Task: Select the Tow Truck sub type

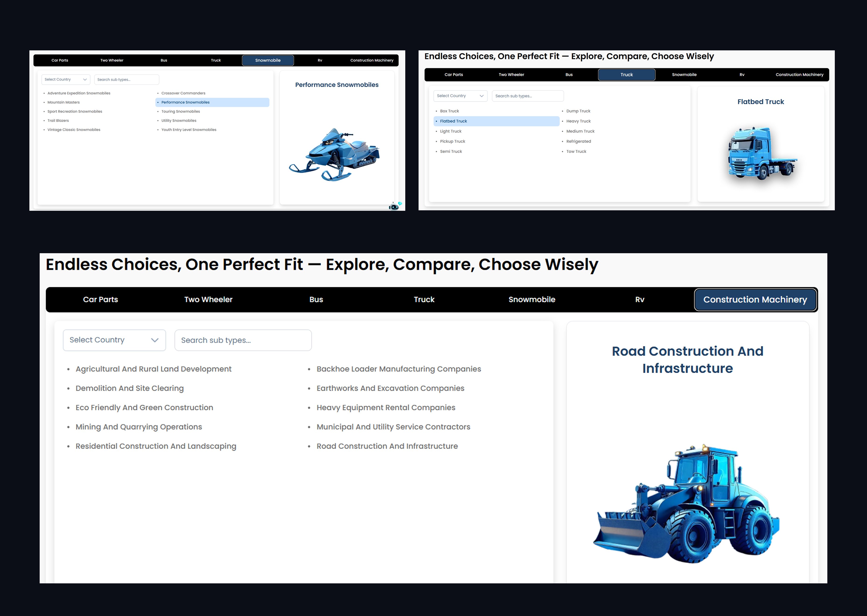Action: 576,151
